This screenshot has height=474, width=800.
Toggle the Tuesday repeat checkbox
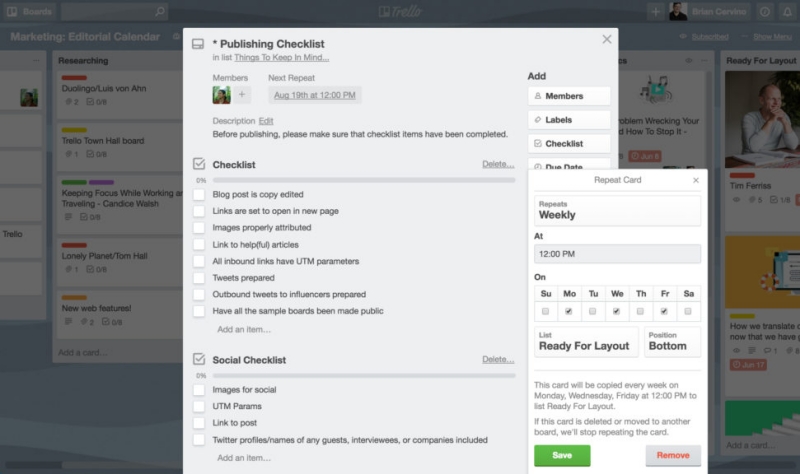click(592, 311)
